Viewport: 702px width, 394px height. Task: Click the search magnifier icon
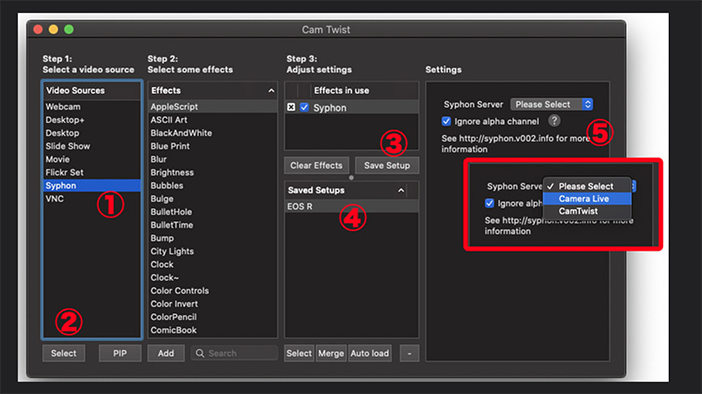point(200,353)
